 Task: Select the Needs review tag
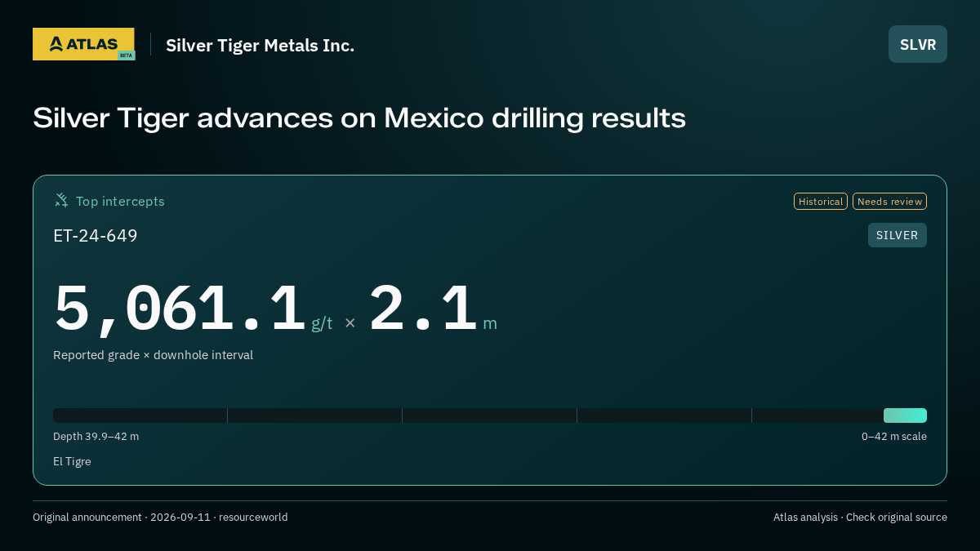coord(889,201)
